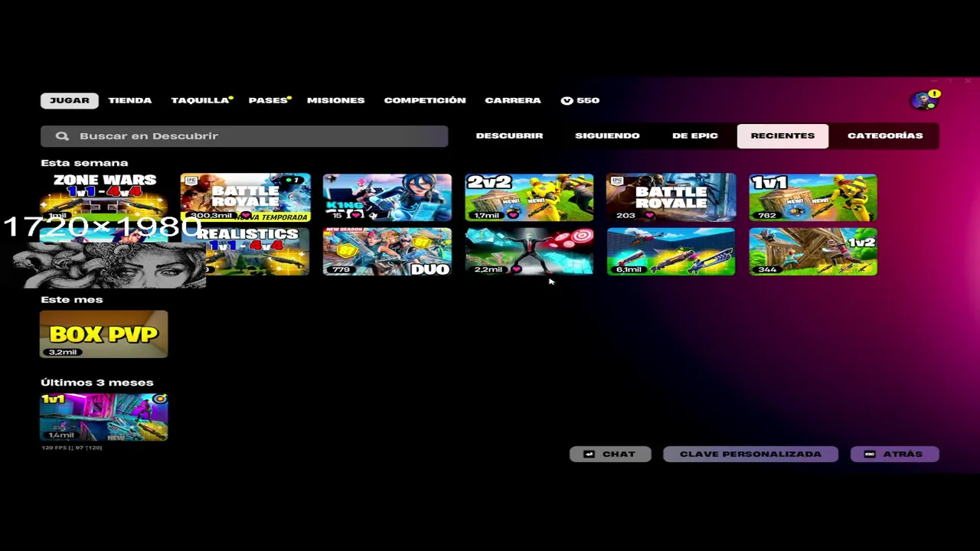Open the TAQUILLA tab

[x=201, y=100]
